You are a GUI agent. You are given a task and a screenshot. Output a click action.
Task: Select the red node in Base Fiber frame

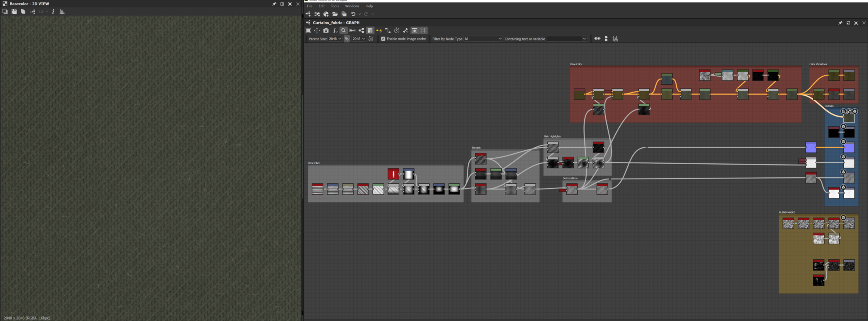(393, 174)
